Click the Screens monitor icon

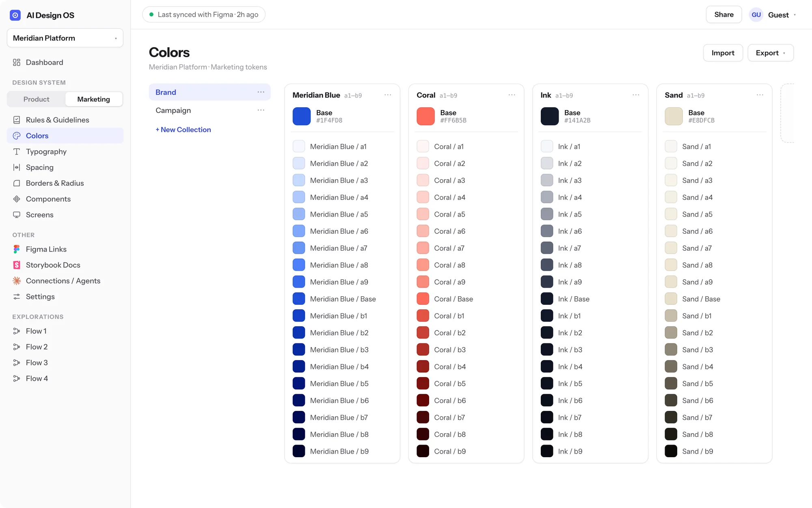tap(17, 215)
